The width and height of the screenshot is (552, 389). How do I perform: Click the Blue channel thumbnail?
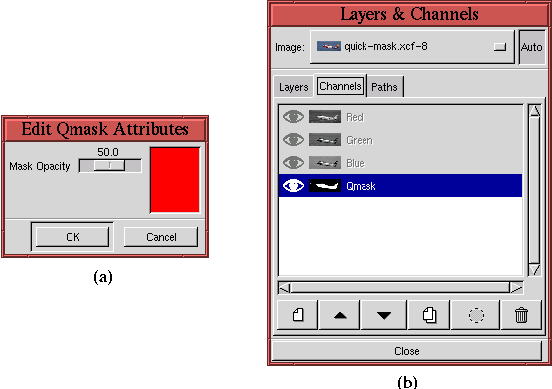[325, 163]
